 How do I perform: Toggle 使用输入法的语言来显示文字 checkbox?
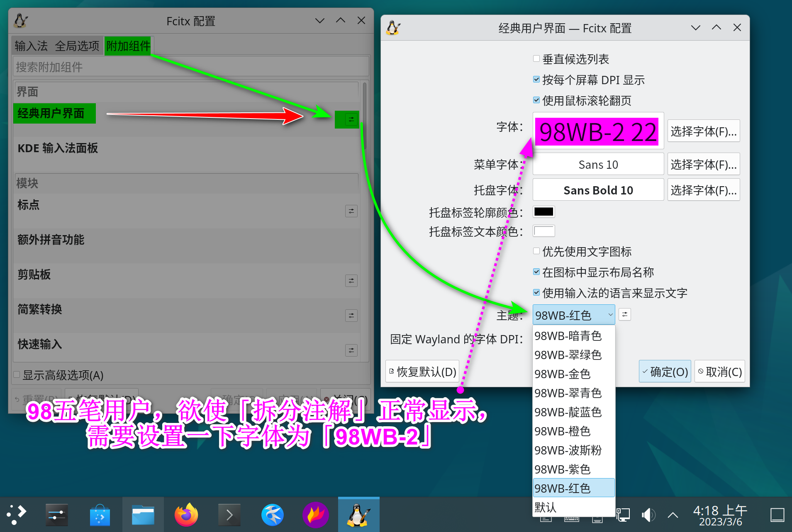536,292
